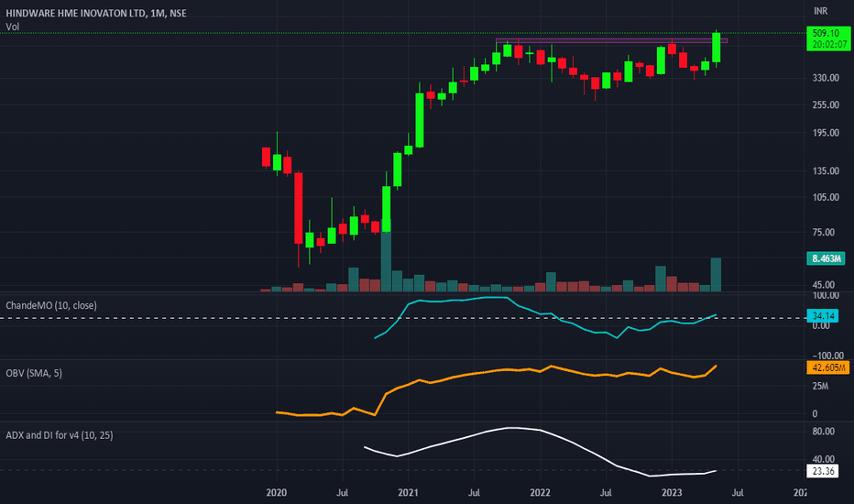Click the 195.00 price axis label
This screenshot has height=504, width=854.
[826, 132]
